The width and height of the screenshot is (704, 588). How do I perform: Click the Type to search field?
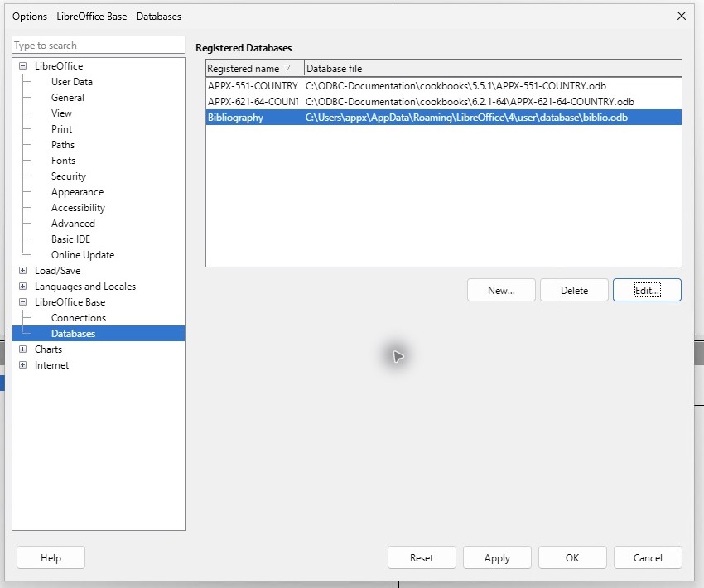[99, 46]
